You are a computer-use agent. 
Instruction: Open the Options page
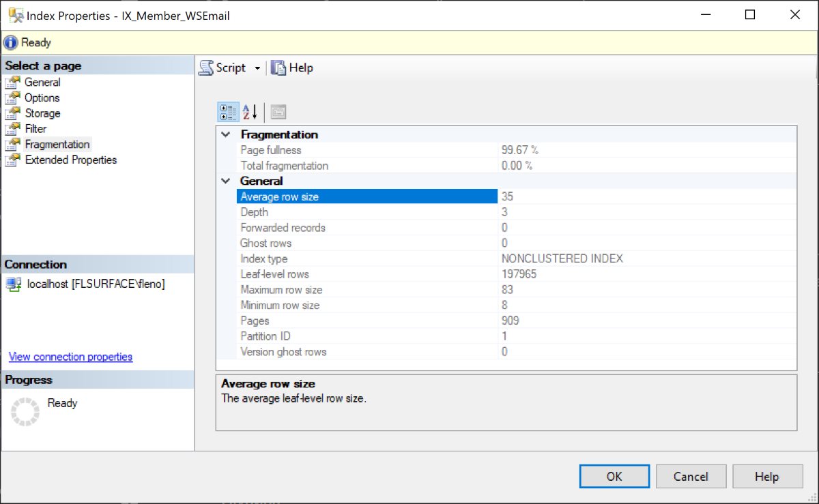point(42,98)
